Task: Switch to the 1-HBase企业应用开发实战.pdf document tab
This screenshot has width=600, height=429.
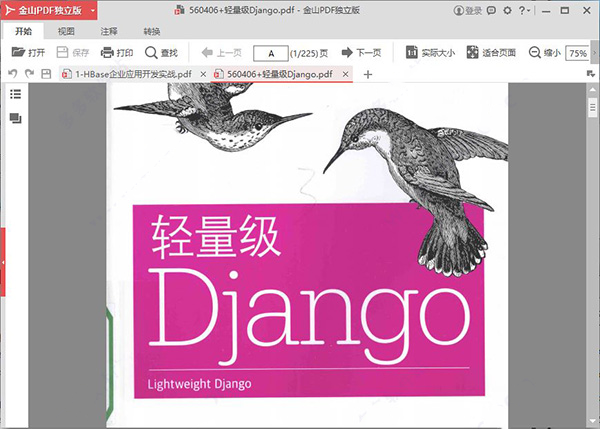Action: (x=135, y=75)
